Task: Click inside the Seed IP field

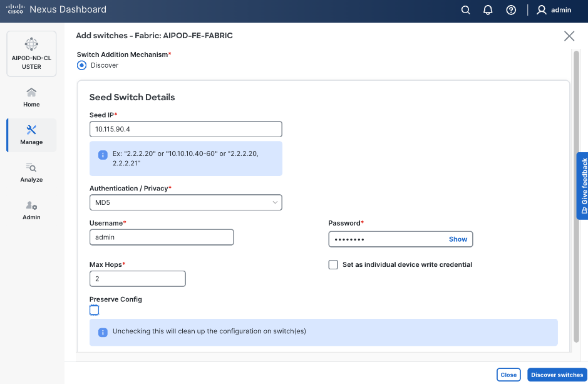Action: [185, 129]
